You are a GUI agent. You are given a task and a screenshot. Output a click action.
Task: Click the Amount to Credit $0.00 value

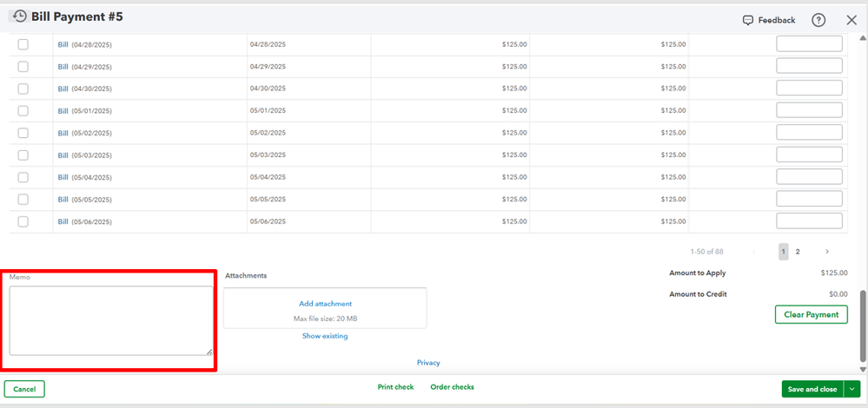click(838, 294)
